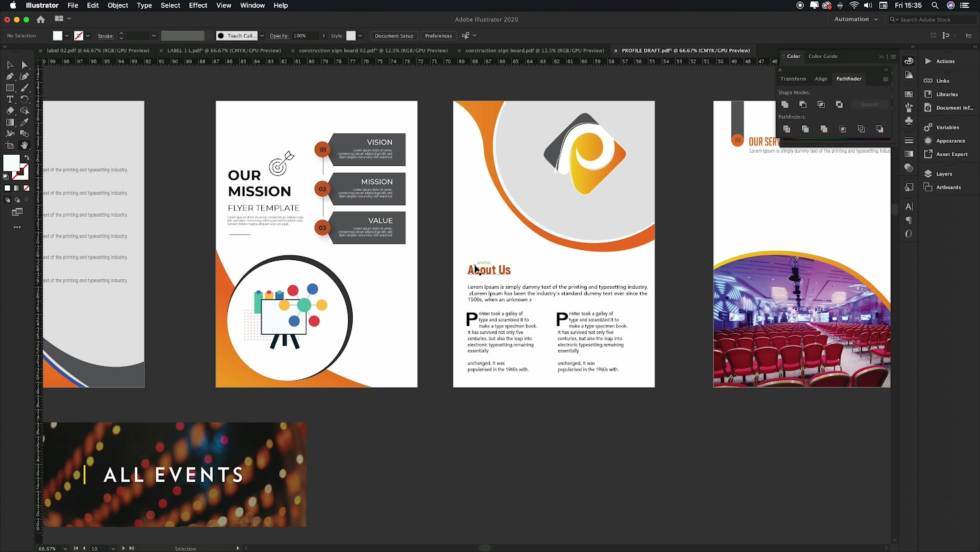The width and height of the screenshot is (980, 552).
Task: Click the Style swatch in control bar
Action: [x=351, y=35]
